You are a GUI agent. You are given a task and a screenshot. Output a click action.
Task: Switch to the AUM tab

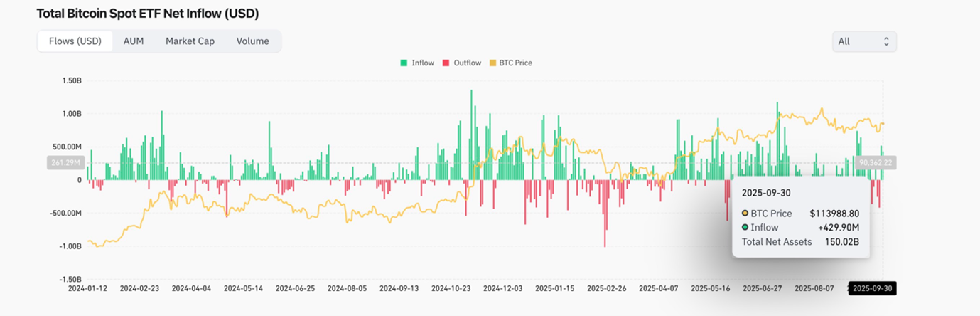134,41
